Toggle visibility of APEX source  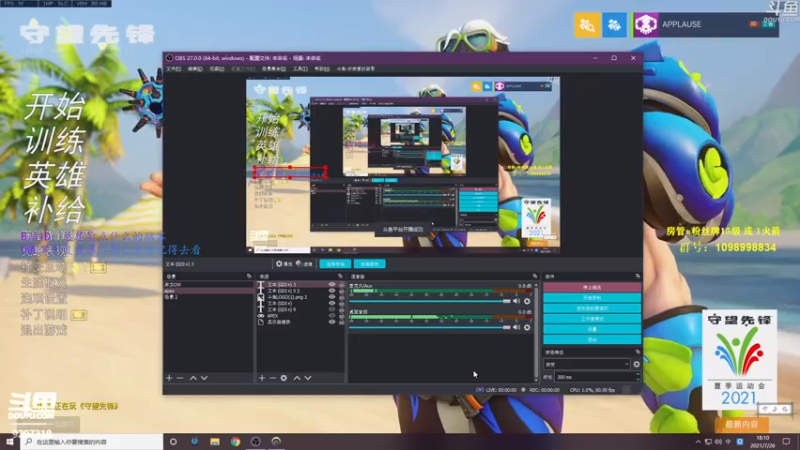click(x=332, y=316)
